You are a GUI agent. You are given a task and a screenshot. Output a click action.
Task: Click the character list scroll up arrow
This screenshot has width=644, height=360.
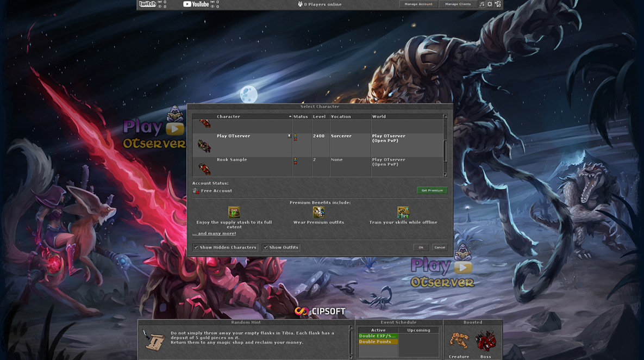click(445, 117)
